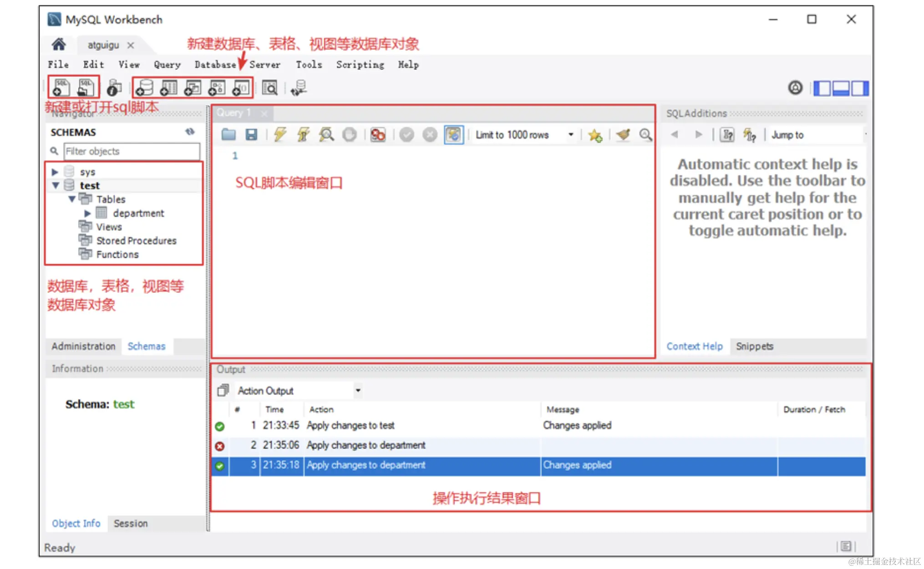Image resolution: width=924 pixels, height=569 pixels.
Task: Click status bar output icon
Action: [846, 546]
